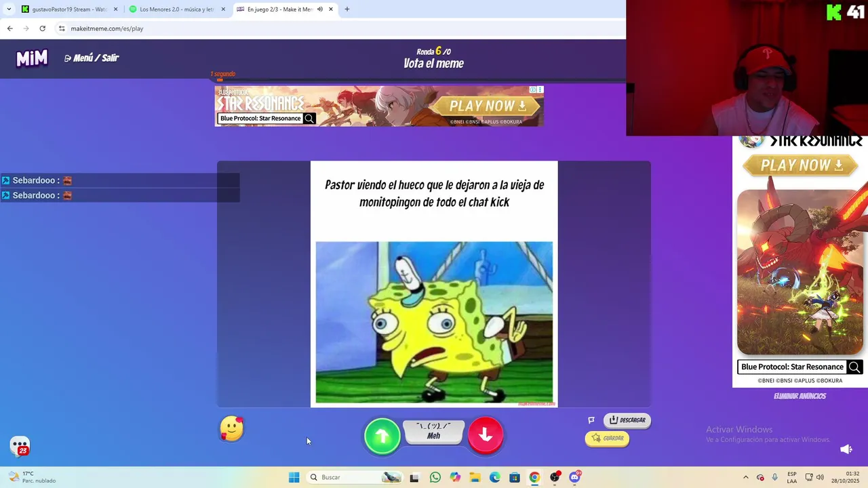868x488 pixels.
Task: Click the SpongeBob meme image
Action: [x=434, y=323]
